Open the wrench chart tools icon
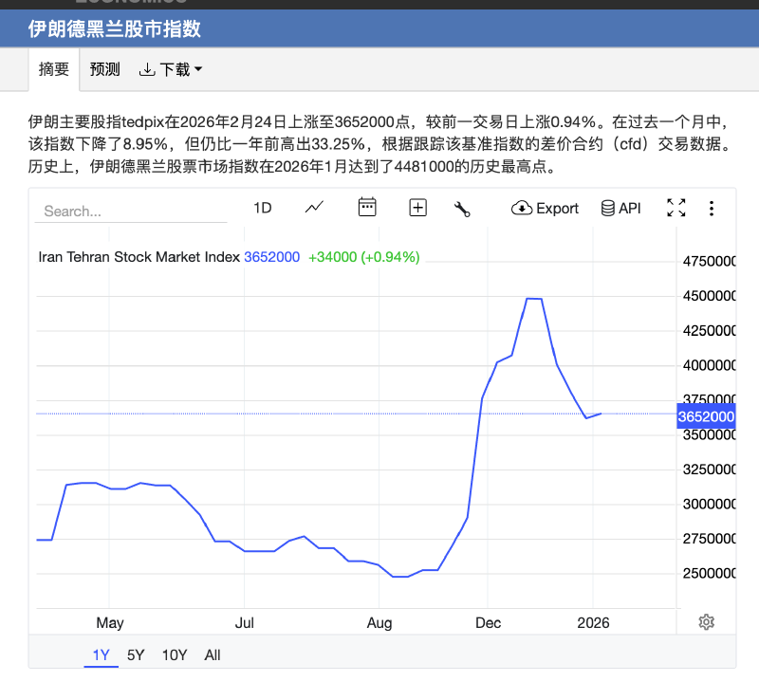Image resolution: width=759 pixels, height=700 pixels. tap(462, 209)
